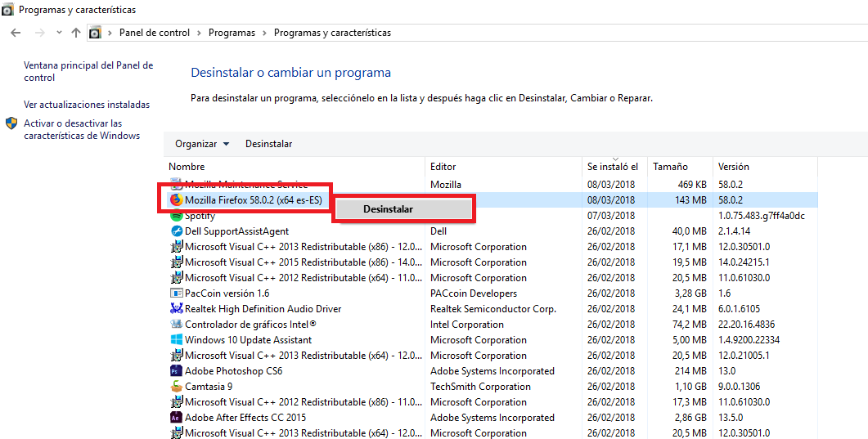This screenshot has width=868, height=439.
Task: Select Camtasia 9 entry
Action: (x=209, y=387)
